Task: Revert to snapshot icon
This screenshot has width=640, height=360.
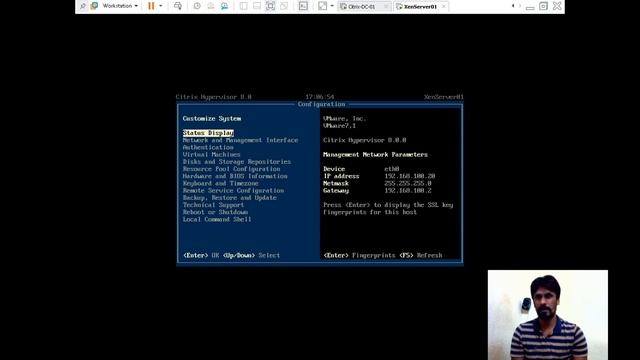Action: [211, 6]
